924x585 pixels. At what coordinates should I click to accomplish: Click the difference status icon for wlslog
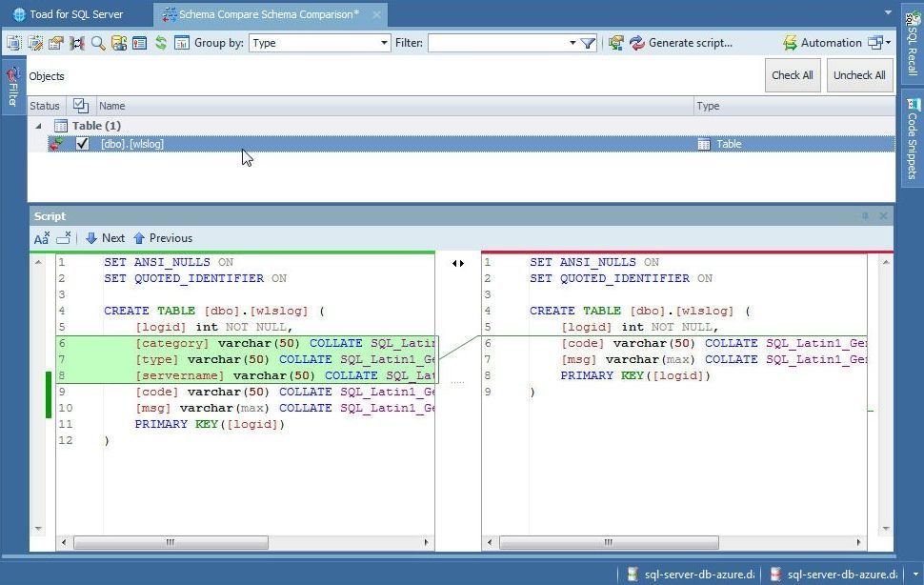[56, 144]
